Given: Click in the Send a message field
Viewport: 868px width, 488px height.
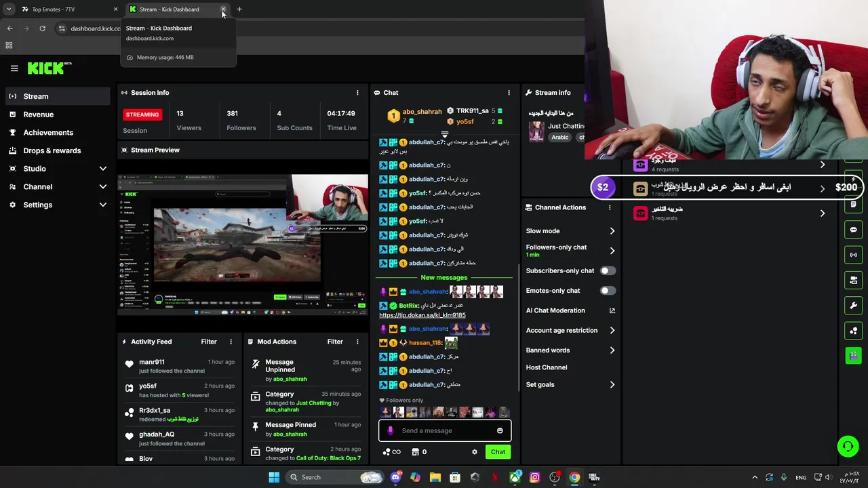Looking at the screenshot, I should point(445,431).
